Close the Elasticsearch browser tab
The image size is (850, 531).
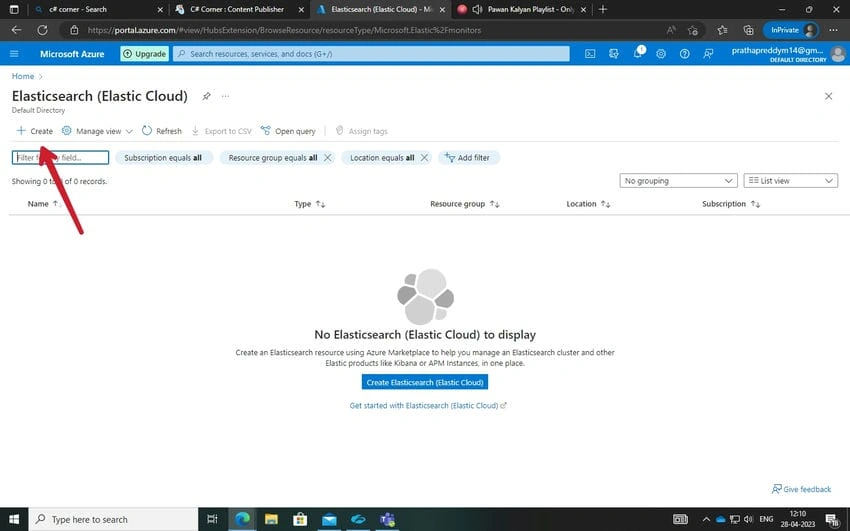pos(442,9)
